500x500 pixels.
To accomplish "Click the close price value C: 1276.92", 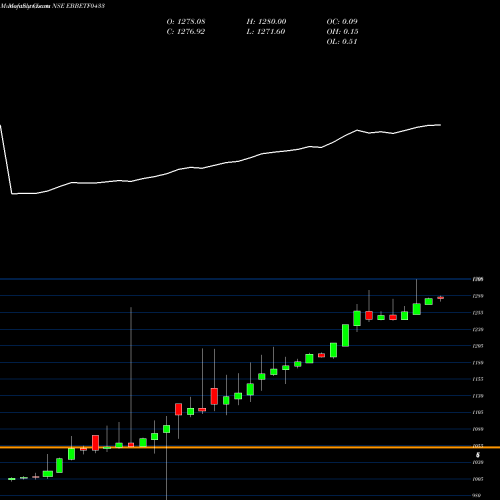I will pos(186,32).
